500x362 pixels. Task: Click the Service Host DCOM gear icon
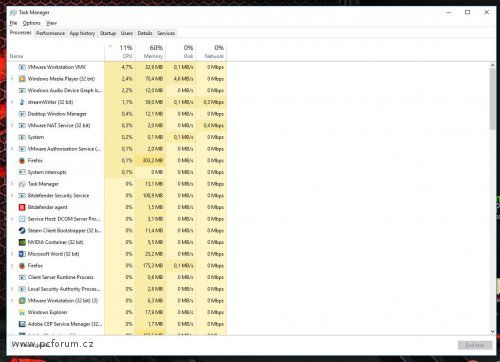coord(22,219)
